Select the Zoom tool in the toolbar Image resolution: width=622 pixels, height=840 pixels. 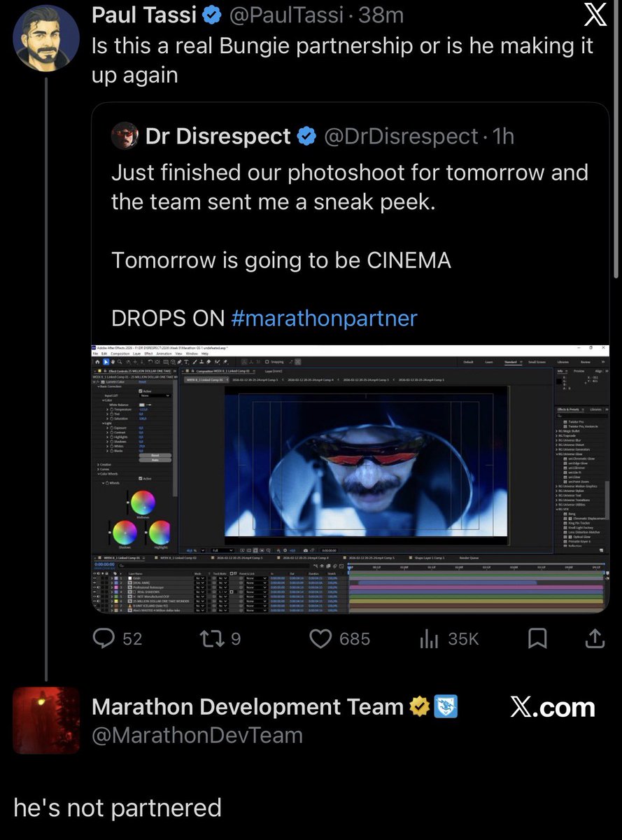(x=120, y=363)
